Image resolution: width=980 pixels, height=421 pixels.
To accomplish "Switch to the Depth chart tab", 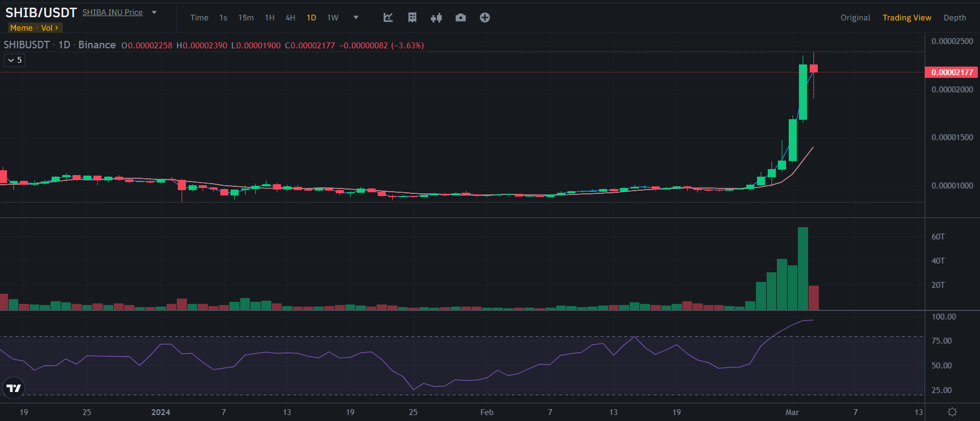I will click(954, 18).
